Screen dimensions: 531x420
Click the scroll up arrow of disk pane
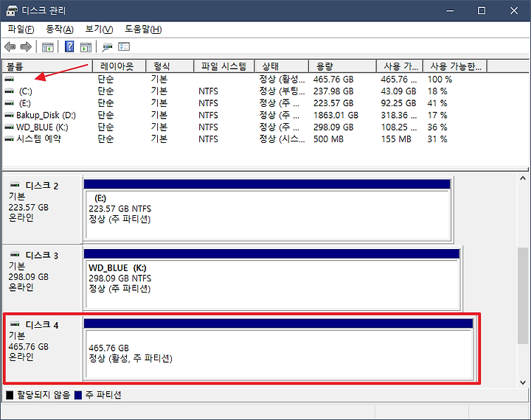[x=523, y=178]
